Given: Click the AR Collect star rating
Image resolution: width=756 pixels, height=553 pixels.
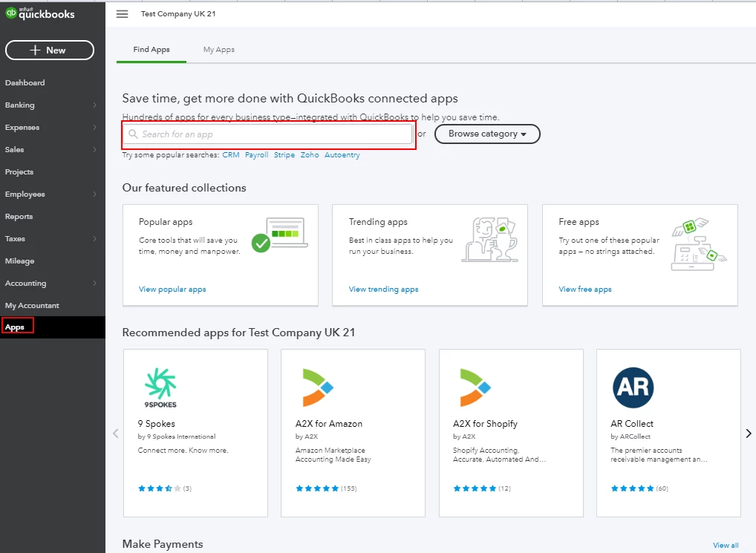Looking at the screenshot, I should coord(633,488).
